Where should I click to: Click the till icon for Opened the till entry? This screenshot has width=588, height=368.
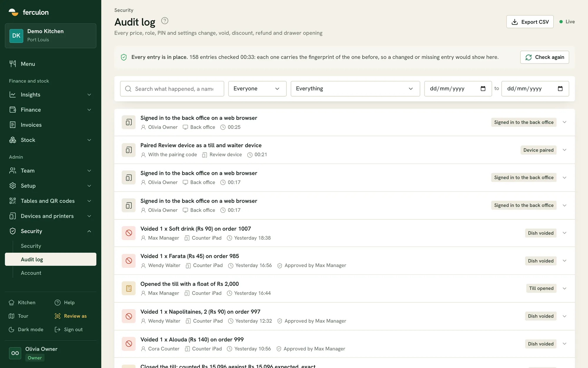(129, 289)
